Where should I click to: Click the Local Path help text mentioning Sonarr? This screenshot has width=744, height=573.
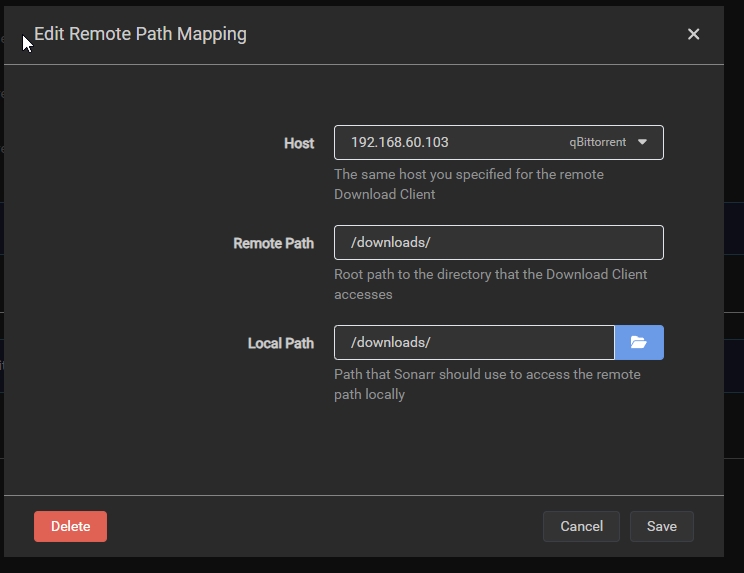pyautogui.click(x=487, y=384)
